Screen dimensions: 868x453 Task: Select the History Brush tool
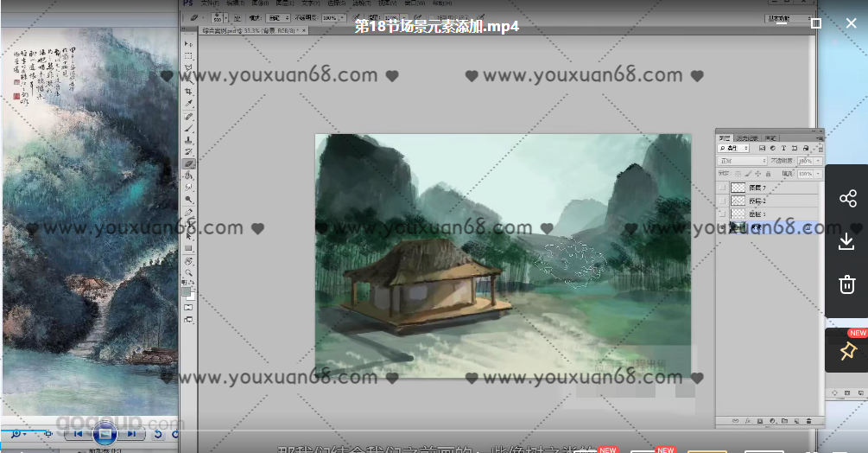coord(188,152)
